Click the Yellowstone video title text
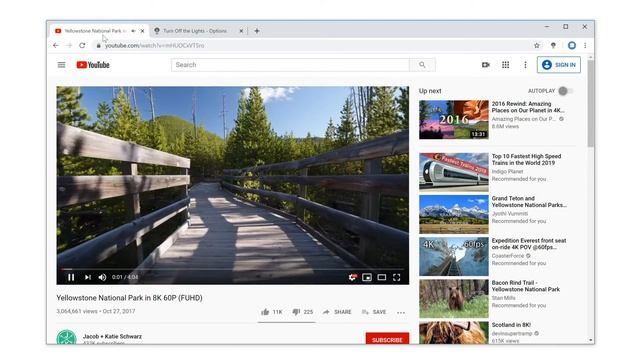The image size is (640, 360). [x=129, y=298]
